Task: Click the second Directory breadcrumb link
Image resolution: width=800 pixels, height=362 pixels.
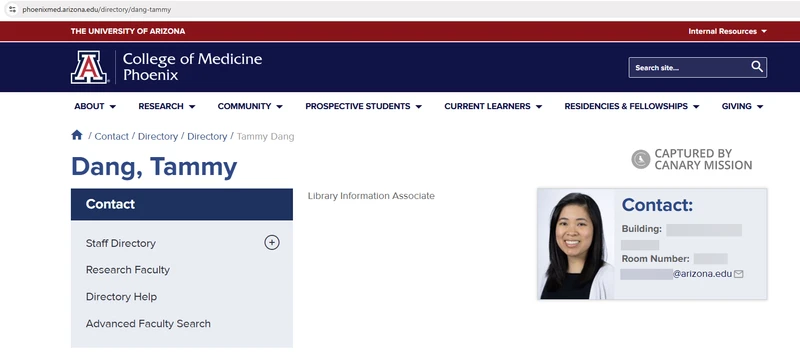Action: coord(207,136)
